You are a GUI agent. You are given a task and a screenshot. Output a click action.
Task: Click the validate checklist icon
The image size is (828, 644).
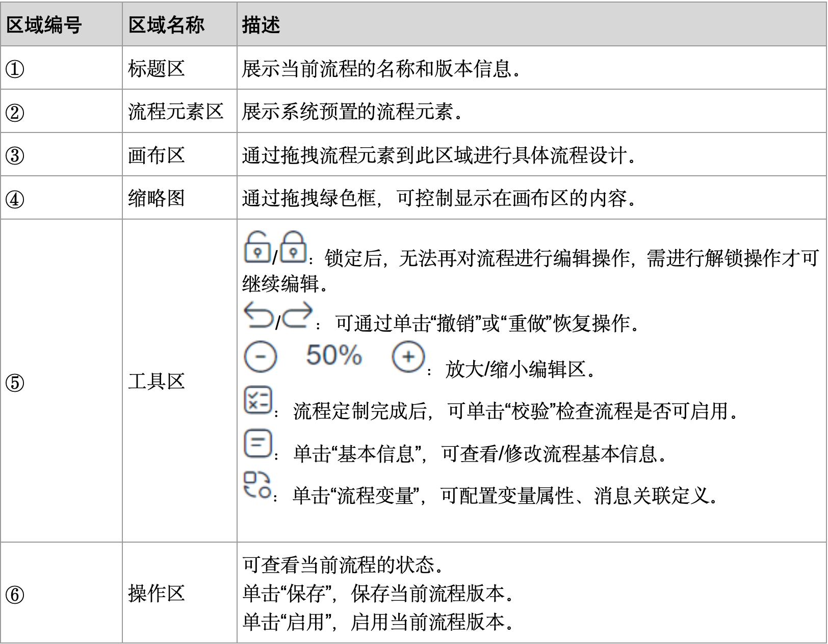click(x=258, y=400)
